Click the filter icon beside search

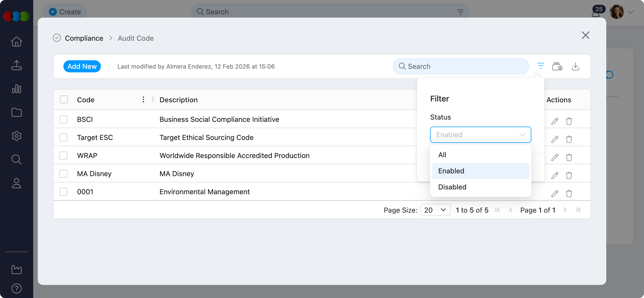(x=541, y=66)
